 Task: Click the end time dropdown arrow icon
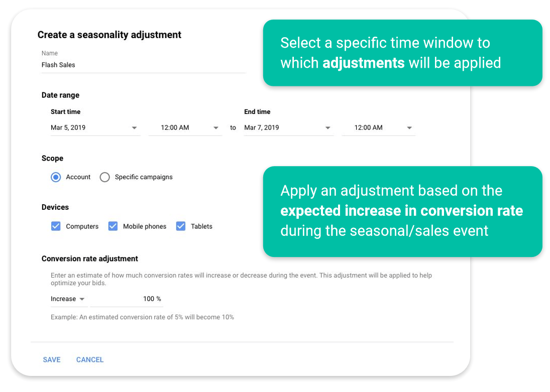(409, 128)
